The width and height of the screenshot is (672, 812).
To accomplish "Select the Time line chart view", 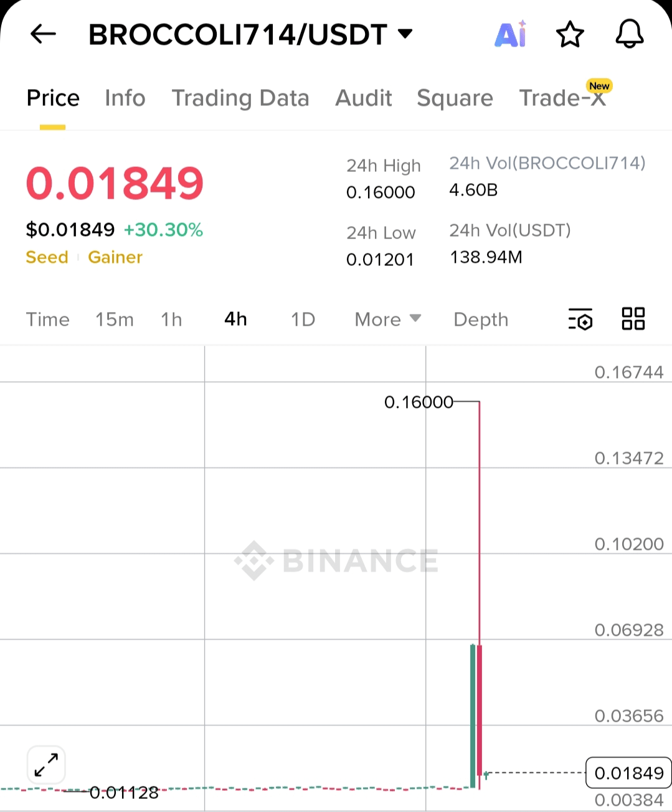I will coord(48,319).
